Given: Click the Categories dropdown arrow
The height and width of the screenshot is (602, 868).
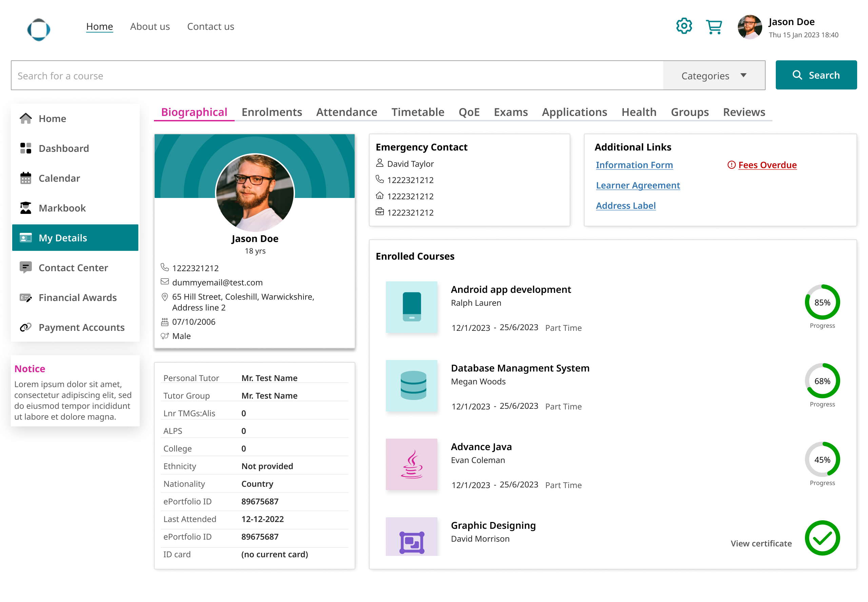Looking at the screenshot, I should [x=743, y=76].
